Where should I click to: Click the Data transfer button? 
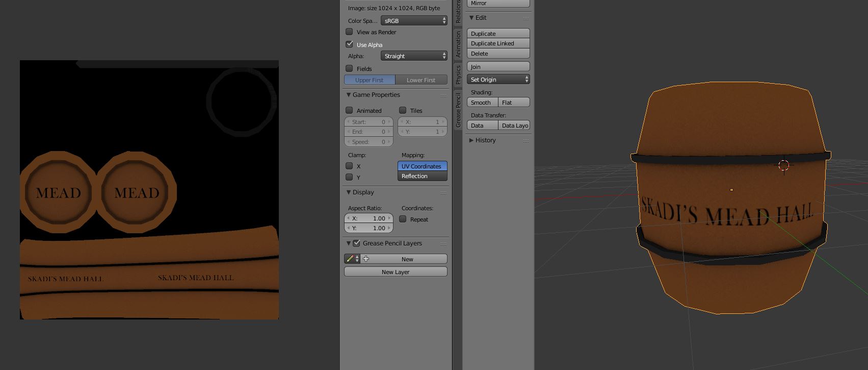pyautogui.click(x=482, y=125)
